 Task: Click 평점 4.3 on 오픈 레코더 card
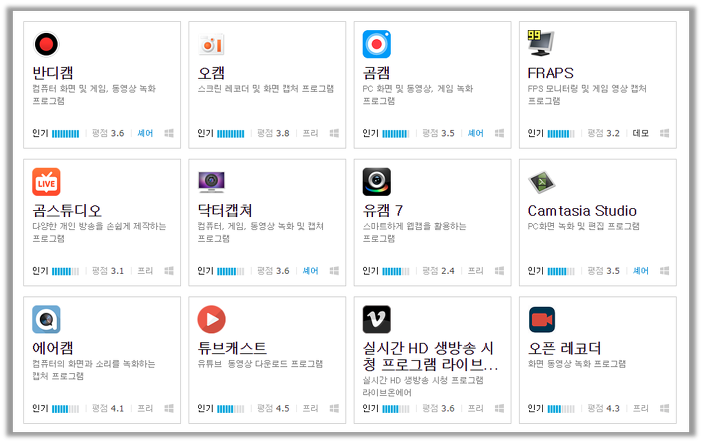[604, 408]
